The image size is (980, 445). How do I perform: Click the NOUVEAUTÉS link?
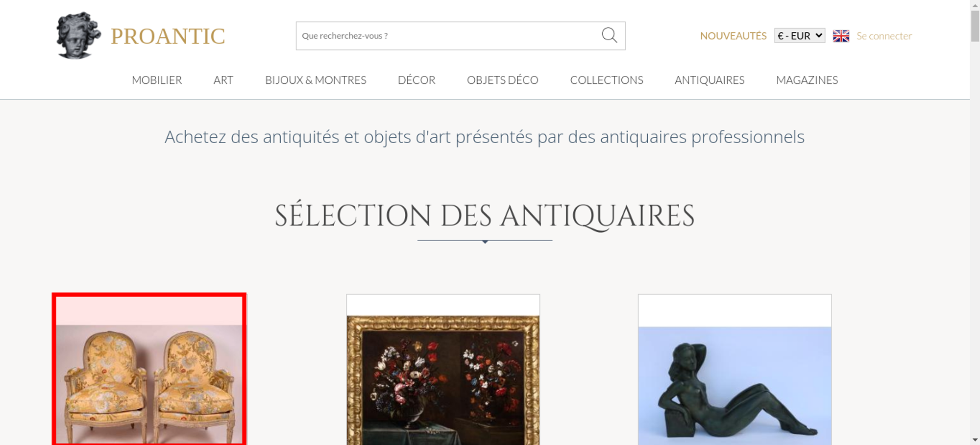coord(733,36)
